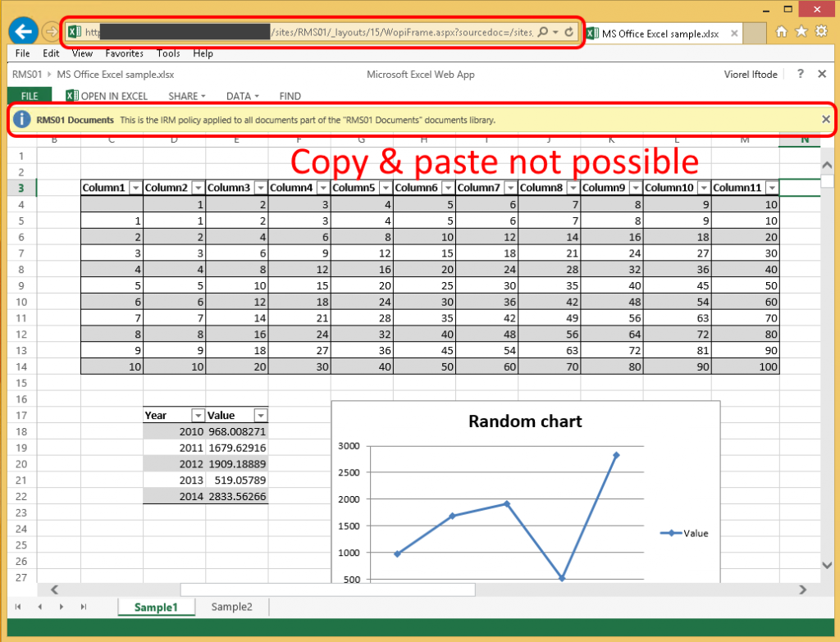Click the FIND button
The width and height of the screenshot is (840, 642).
coord(290,96)
